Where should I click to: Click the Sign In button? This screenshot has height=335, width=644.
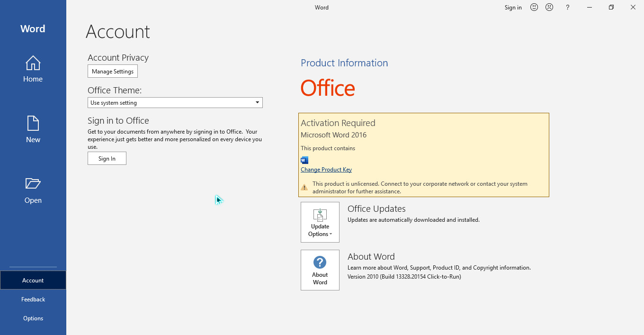107,159
